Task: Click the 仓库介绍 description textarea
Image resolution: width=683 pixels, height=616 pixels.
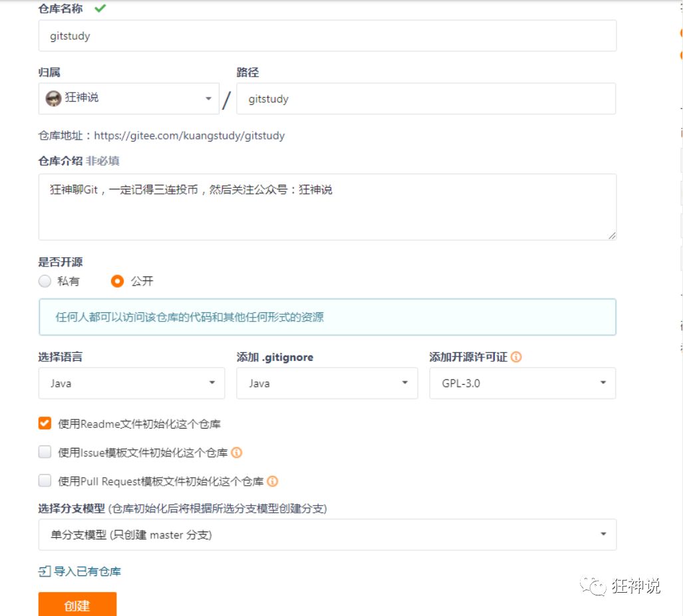Action: pyautogui.click(x=327, y=206)
